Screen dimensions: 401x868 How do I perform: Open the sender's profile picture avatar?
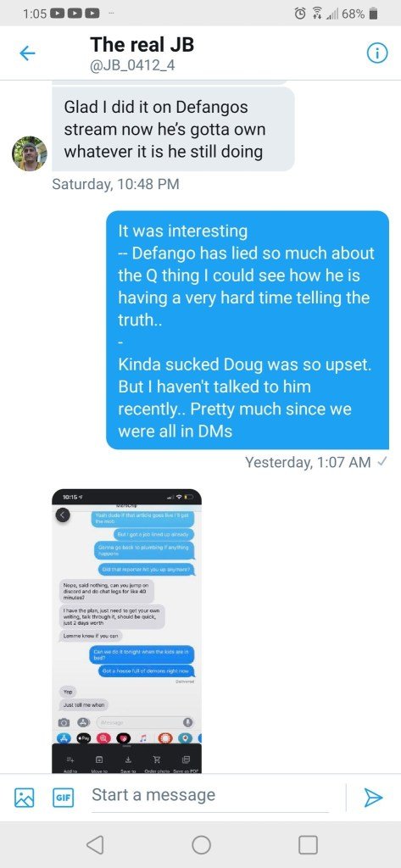pos(30,153)
